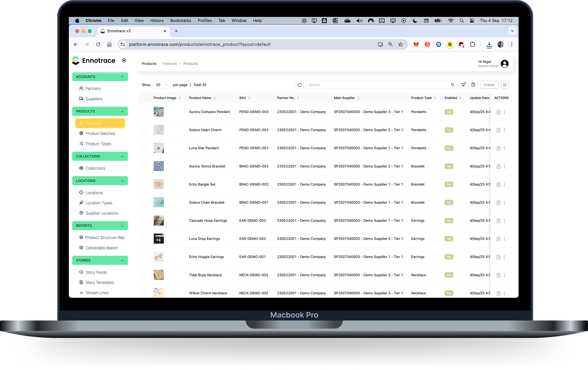Image resolution: width=588 pixels, height=370 pixels.
Task: Open the filter icon with red dot
Action: 463,85
